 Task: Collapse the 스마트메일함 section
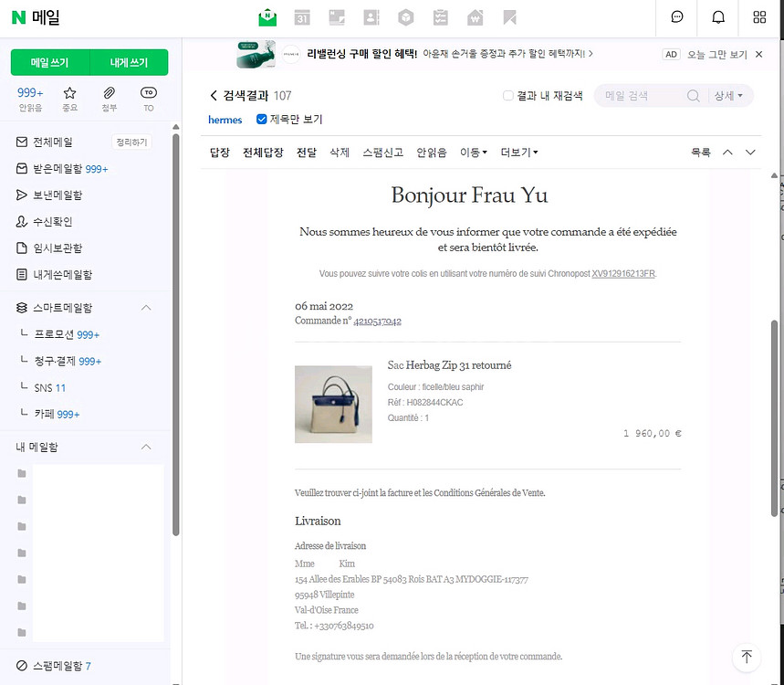[146, 308]
